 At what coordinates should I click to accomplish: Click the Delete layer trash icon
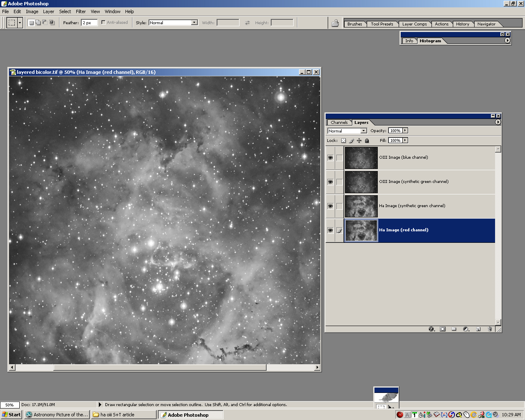490,329
